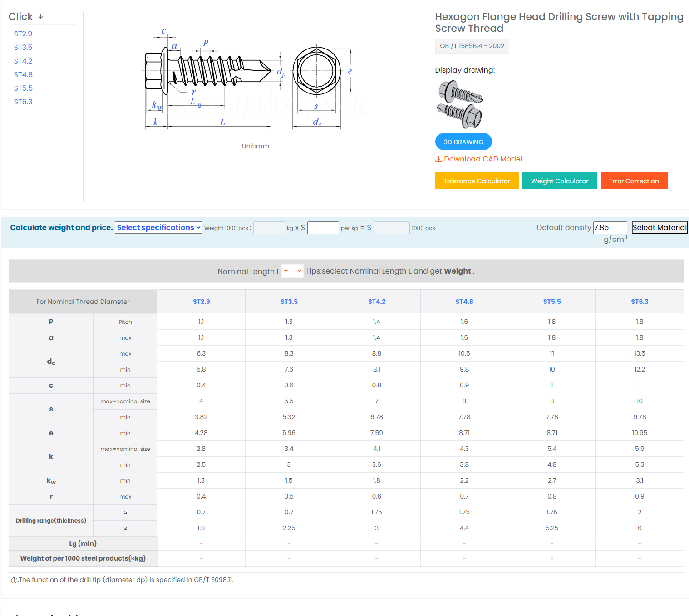Click the 'kw' row label in table
This screenshot has width=689, height=616.
(51, 481)
